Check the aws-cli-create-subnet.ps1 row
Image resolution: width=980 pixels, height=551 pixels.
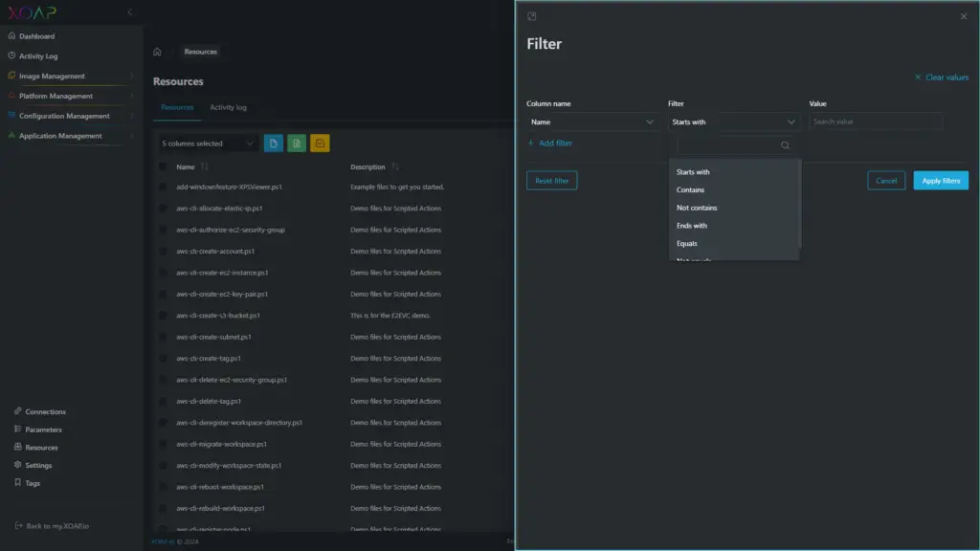(163, 337)
